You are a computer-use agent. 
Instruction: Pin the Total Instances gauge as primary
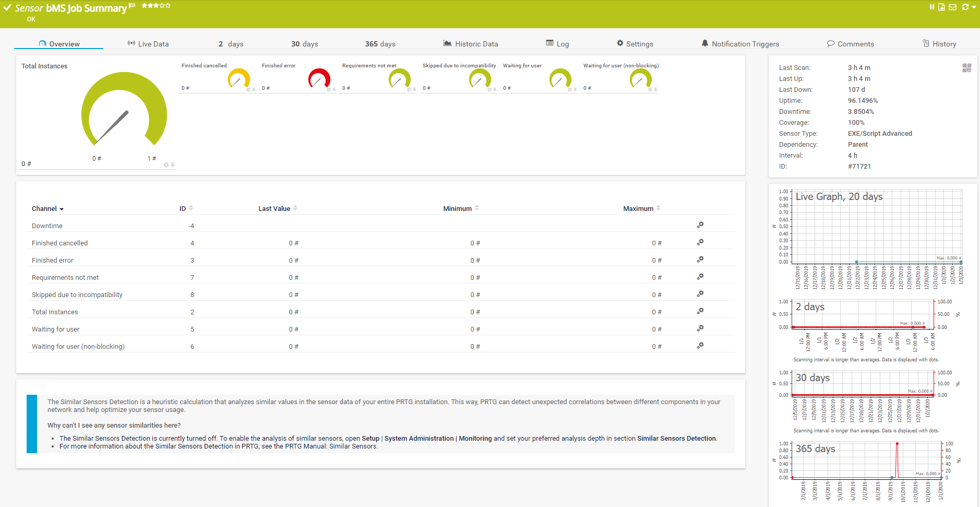(x=173, y=165)
